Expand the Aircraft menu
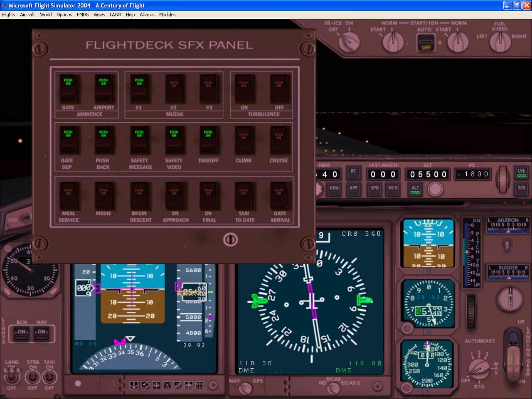The height and width of the screenshot is (399, 532). 27,15
